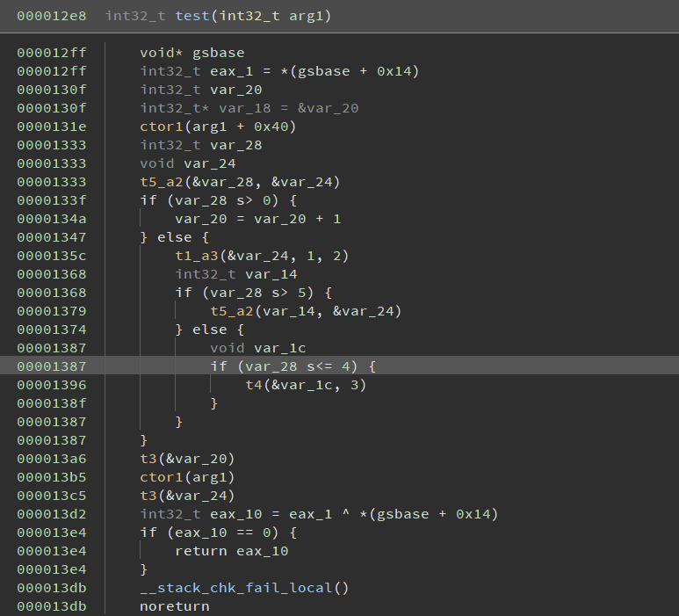679x616 pixels.
Task: Click the test function name in the header
Action: coord(192,16)
